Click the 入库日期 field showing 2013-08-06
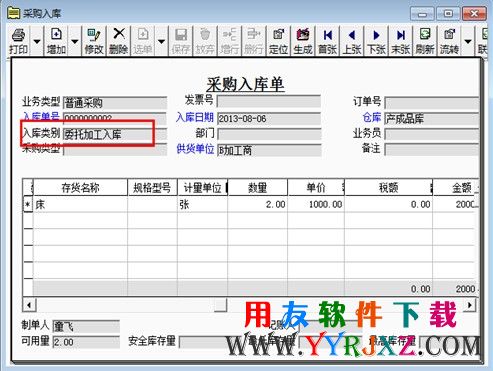493x371 pixels. (269, 118)
